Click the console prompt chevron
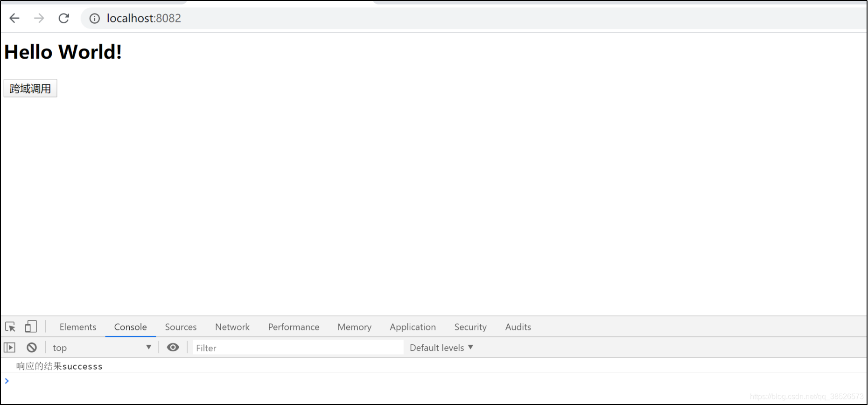 (7, 381)
